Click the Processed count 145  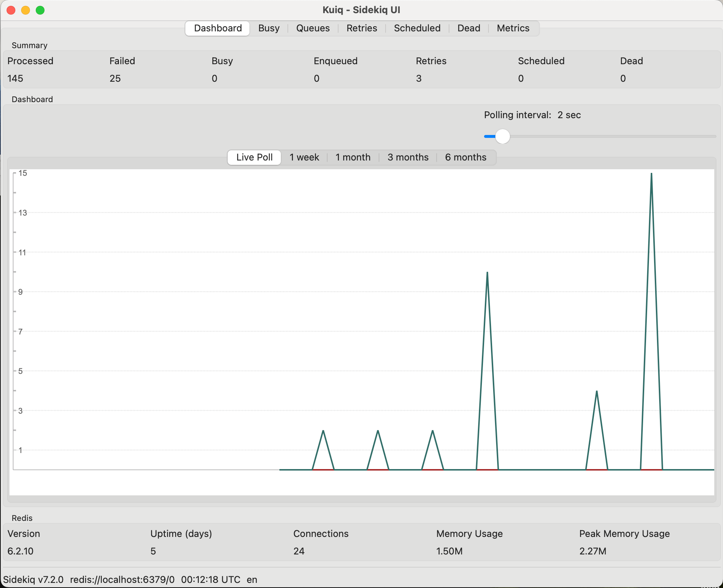(x=15, y=78)
